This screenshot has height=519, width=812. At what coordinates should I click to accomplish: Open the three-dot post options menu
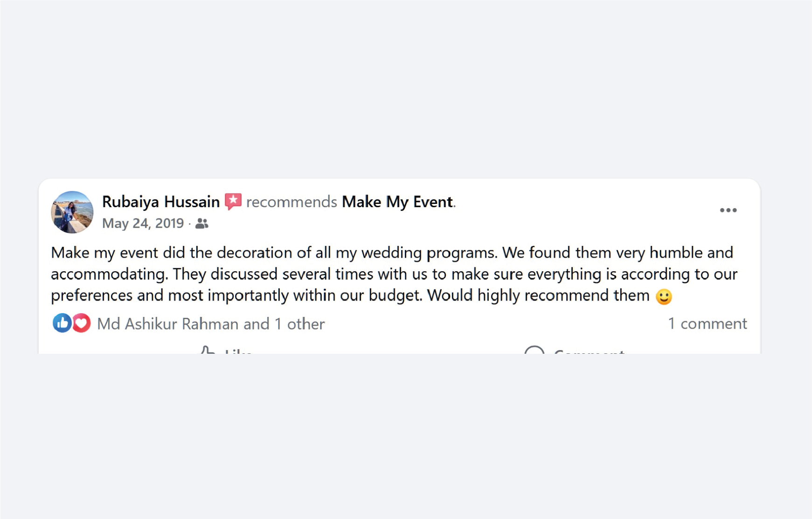728,210
